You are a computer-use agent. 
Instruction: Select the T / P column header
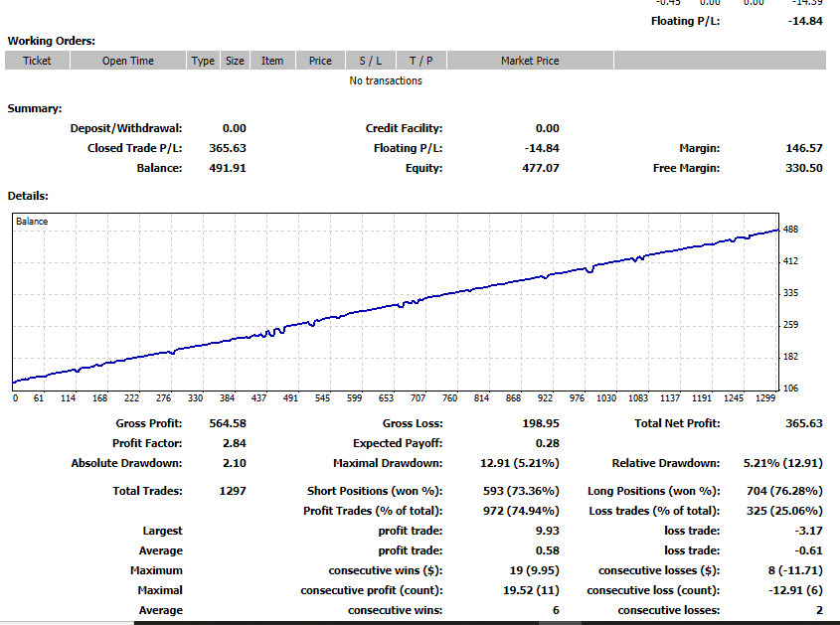(x=420, y=61)
